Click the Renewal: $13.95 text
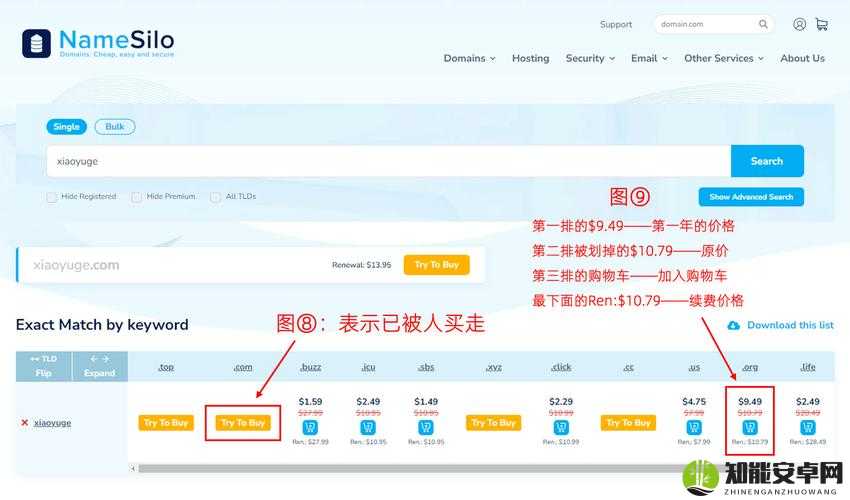850x500 pixels. (x=362, y=265)
